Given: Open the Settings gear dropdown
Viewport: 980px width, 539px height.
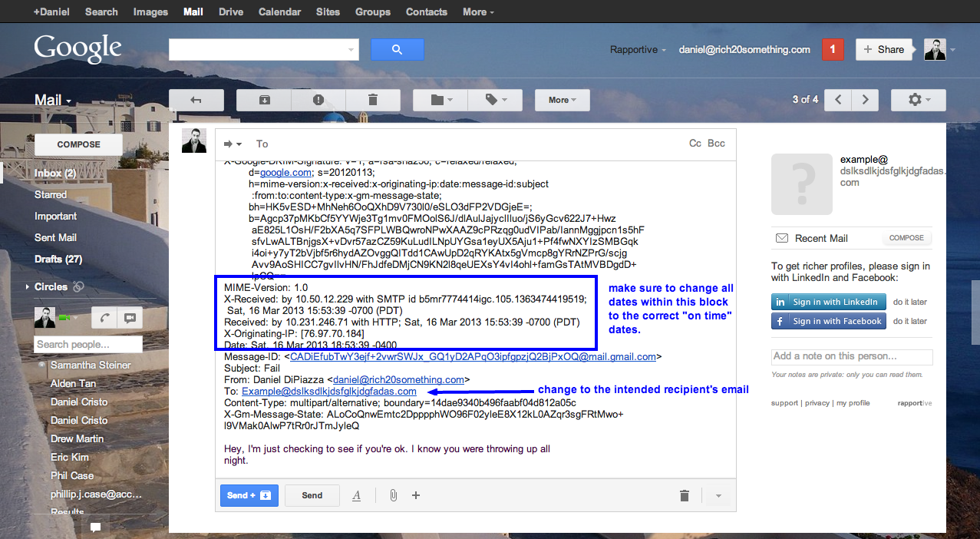Looking at the screenshot, I should pyautogui.click(x=918, y=100).
